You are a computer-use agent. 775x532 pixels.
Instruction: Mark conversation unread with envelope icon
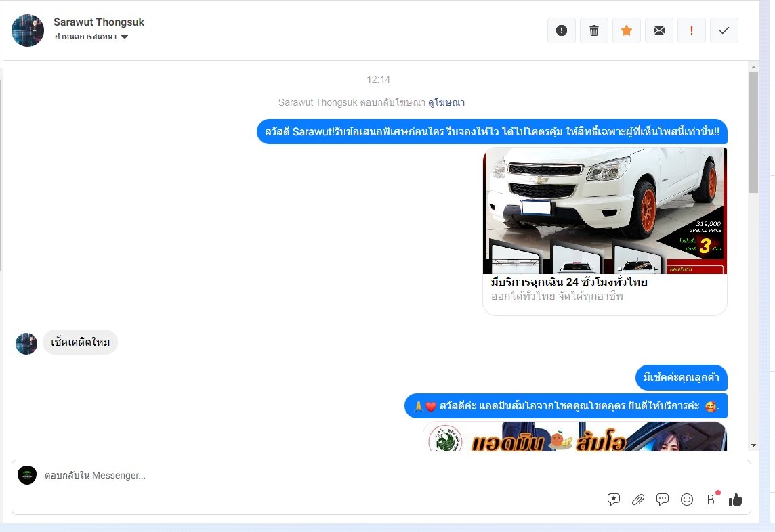(x=659, y=30)
